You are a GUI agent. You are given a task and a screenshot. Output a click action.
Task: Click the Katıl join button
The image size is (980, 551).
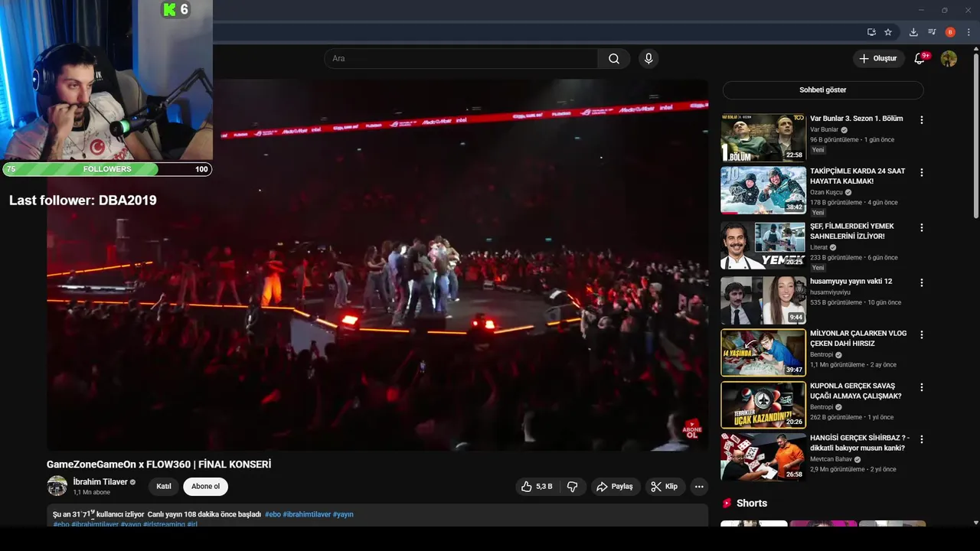coord(164,487)
